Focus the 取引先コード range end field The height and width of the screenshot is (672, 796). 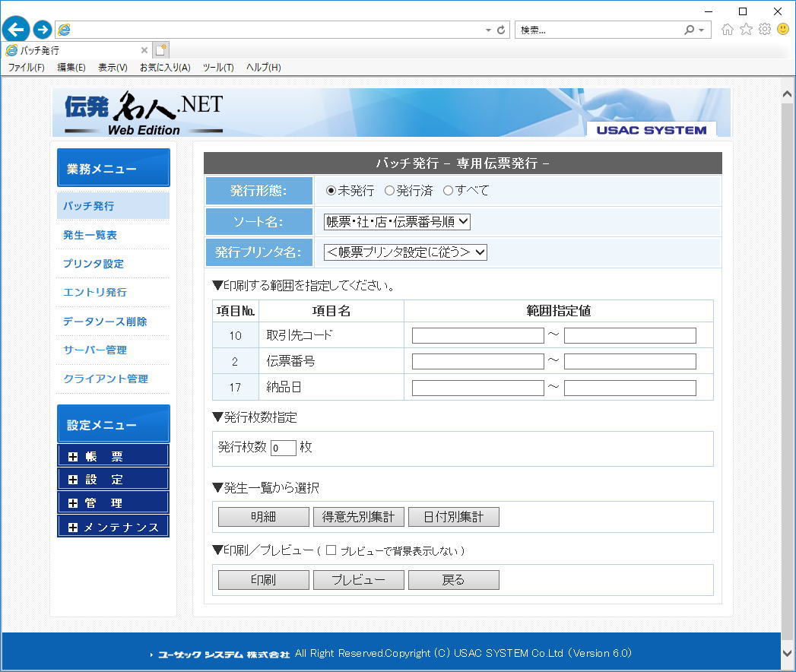pyautogui.click(x=630, y=335)
